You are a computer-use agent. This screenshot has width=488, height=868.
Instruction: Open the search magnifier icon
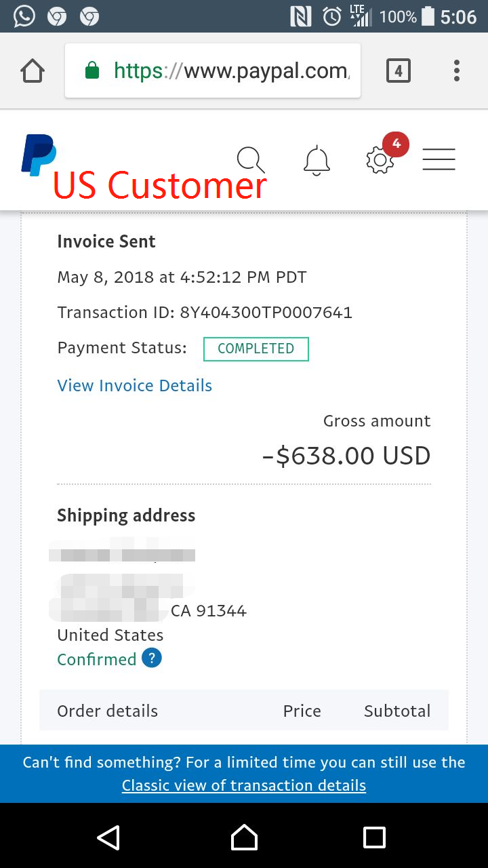[251, 161]
